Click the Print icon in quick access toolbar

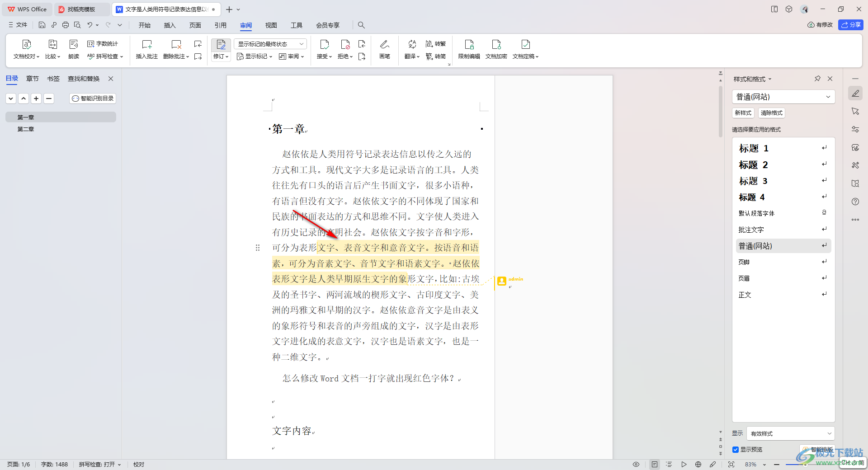pos(66,25)
